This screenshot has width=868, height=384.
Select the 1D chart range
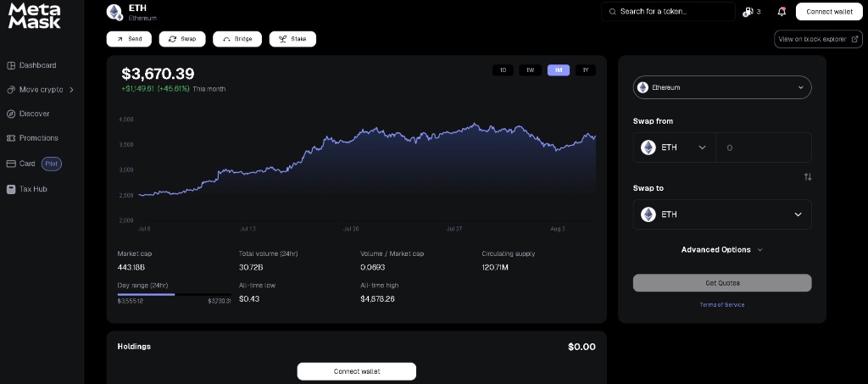point(504,70)
